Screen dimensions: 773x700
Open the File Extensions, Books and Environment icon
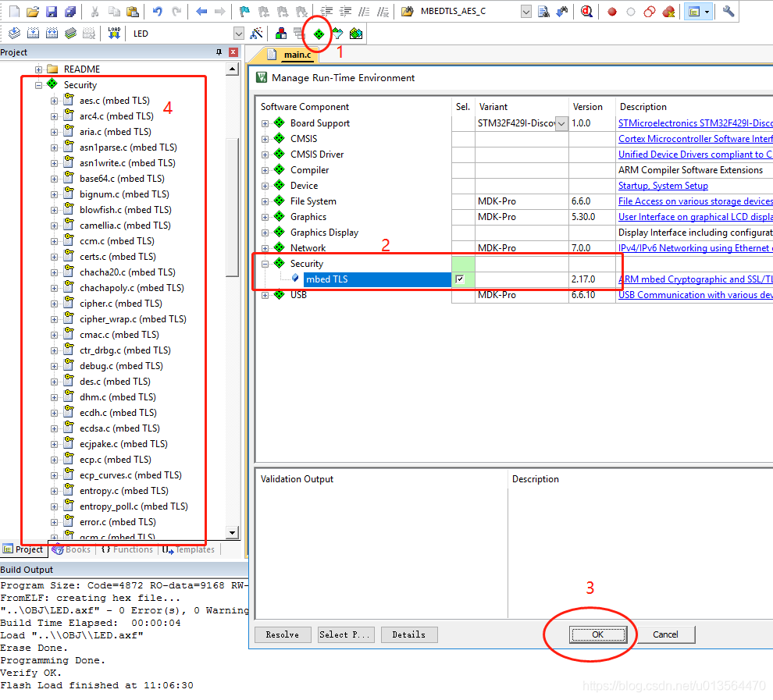[x=281, y=34]
